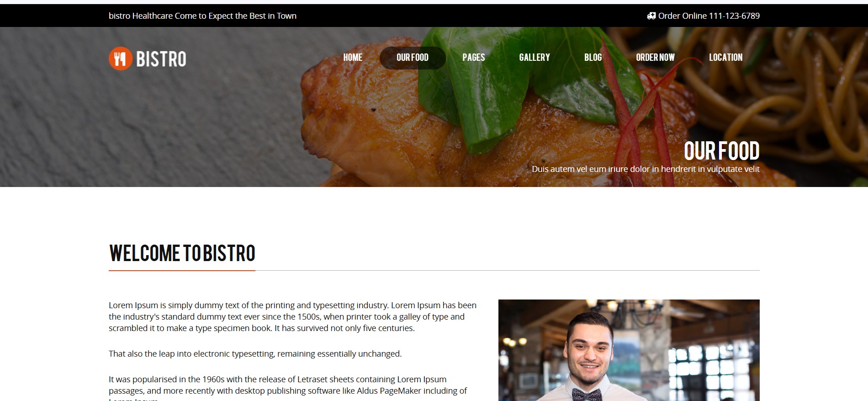Open the Gallery menu item
The width and height of the screenshot is (868, 401).
(x=535, y=58)
